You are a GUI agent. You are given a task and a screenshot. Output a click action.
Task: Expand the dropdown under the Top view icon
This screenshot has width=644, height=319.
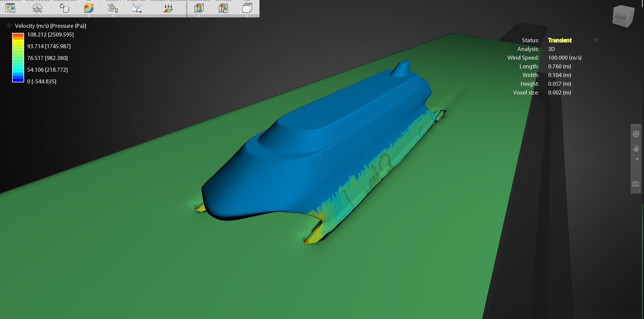[x=247, y=16]
